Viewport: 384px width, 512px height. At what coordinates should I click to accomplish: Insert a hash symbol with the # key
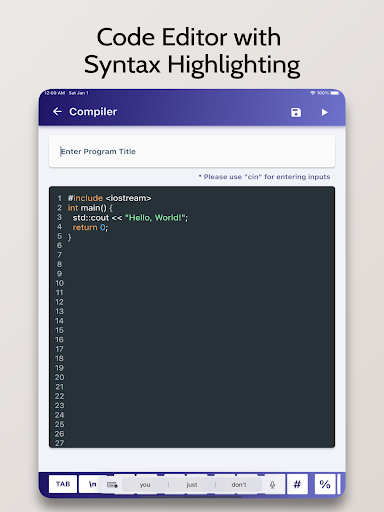coord(297,484)
